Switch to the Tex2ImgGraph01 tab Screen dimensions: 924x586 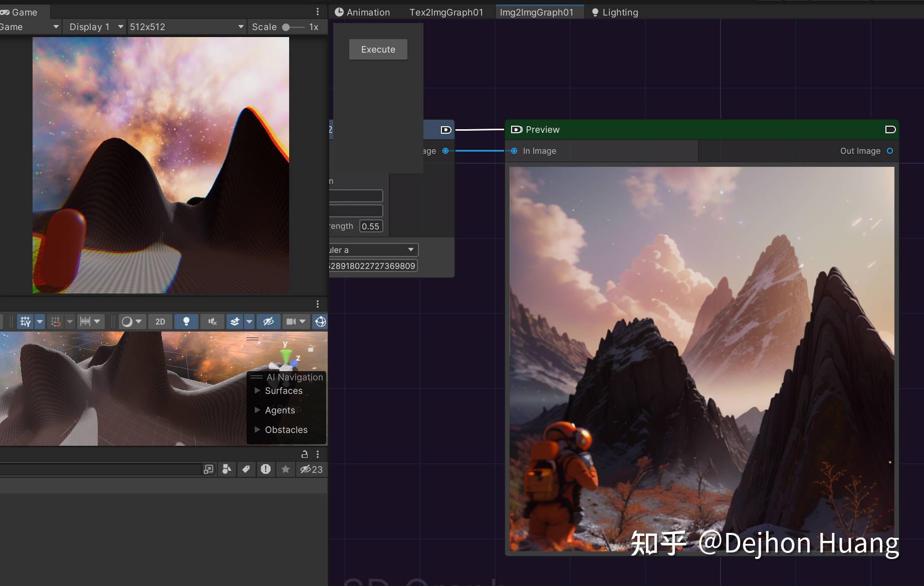446,12
